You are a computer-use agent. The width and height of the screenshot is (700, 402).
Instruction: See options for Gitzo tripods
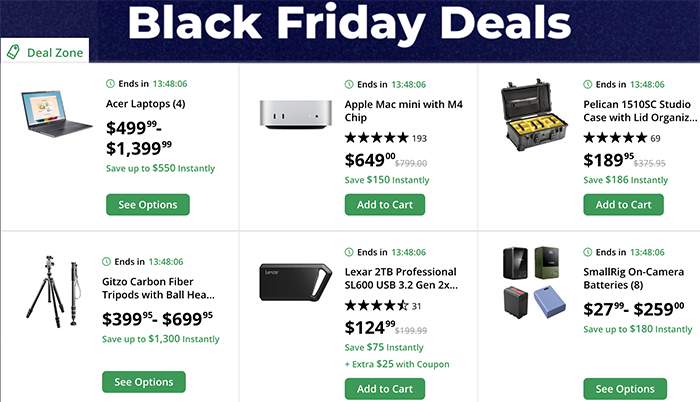(144, 382)
